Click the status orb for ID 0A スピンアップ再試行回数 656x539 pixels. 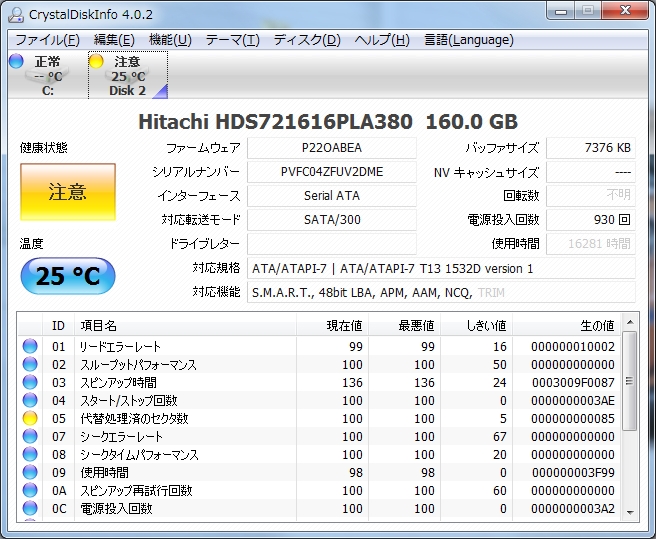click(30, 490)
